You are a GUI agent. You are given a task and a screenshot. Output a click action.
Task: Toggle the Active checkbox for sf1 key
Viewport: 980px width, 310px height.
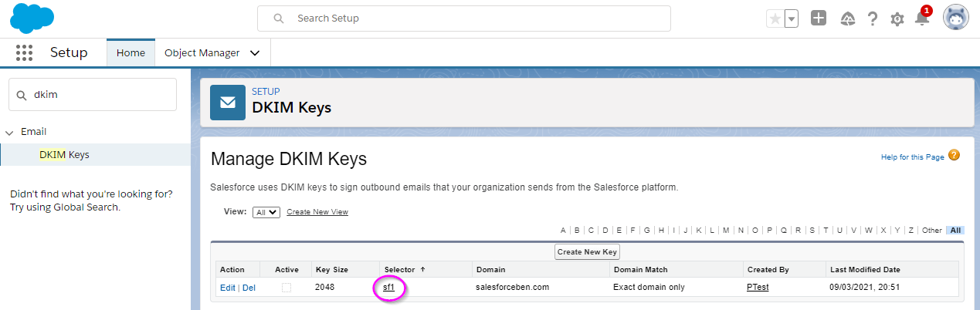pyautogui.click(x=287, y=288)
